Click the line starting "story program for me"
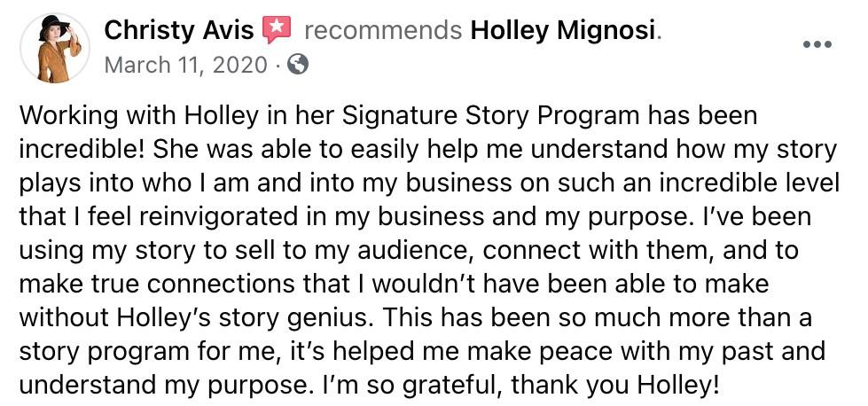Image resolution: width=868 pixels, height=406 pixels. click(422, 351)
